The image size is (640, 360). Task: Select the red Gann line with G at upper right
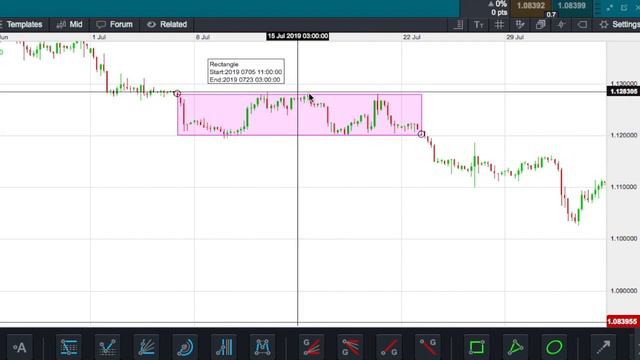click(x=428, y=347)
